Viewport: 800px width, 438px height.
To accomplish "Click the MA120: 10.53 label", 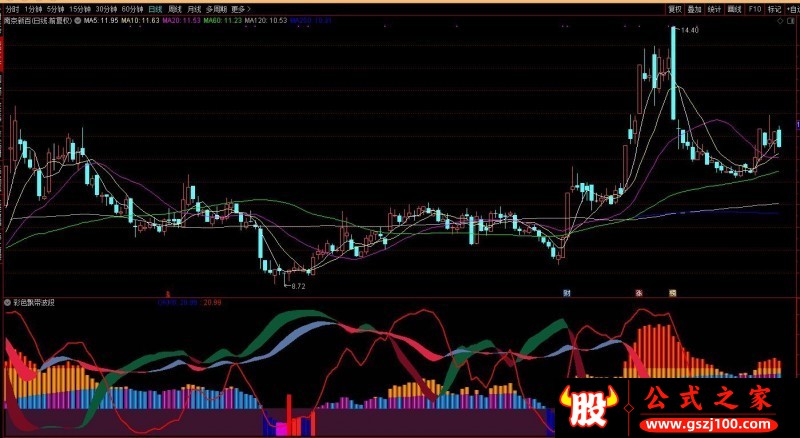I will [265, 21].
